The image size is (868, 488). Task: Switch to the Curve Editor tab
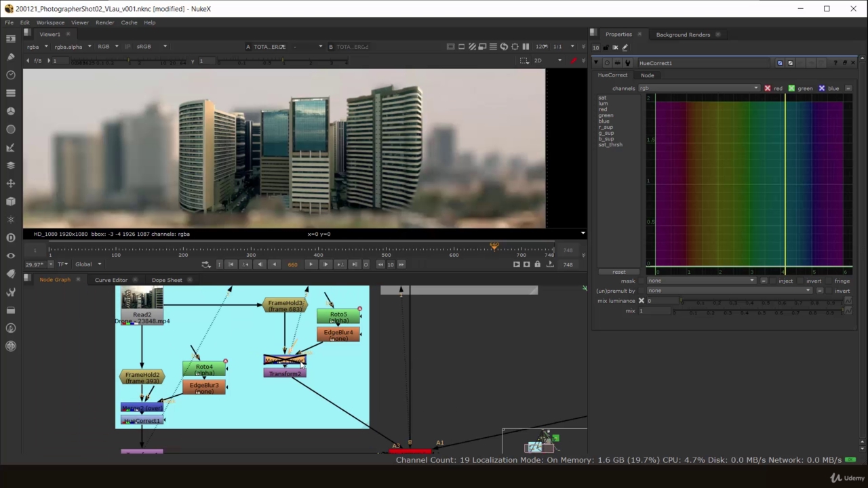[x=111, y=280]
